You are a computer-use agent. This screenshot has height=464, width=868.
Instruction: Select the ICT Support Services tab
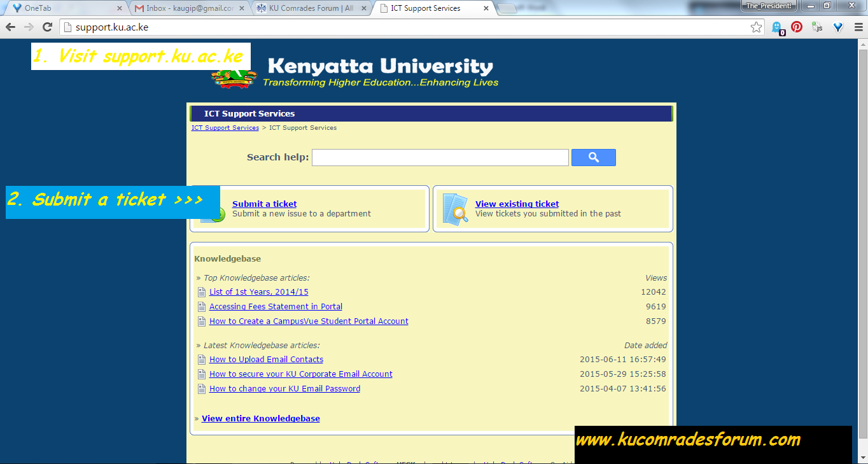433,8
